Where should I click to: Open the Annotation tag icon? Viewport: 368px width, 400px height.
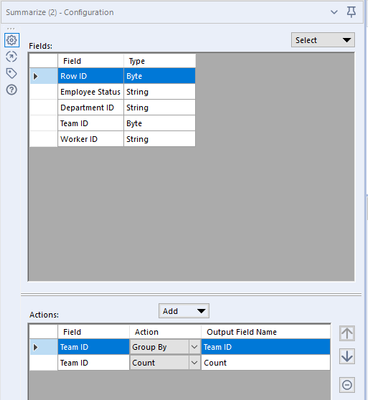pyautogui.click(x=12, y=73)
